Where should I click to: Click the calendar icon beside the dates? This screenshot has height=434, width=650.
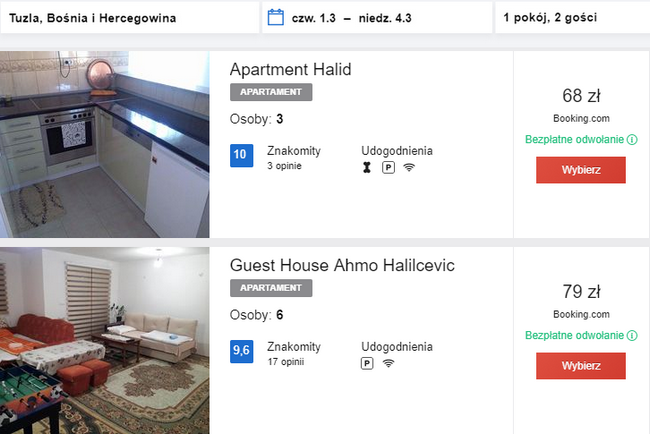coord(277,17)
